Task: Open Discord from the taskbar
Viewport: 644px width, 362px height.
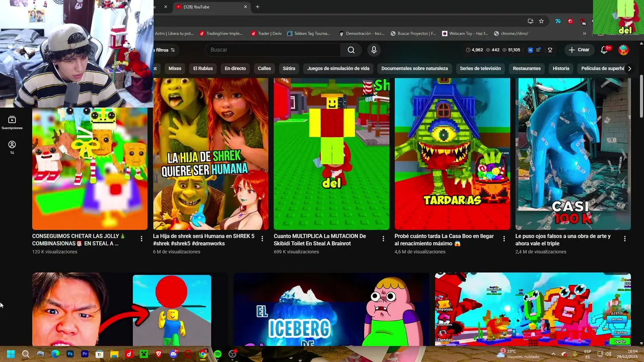Action: pos(174,354)
